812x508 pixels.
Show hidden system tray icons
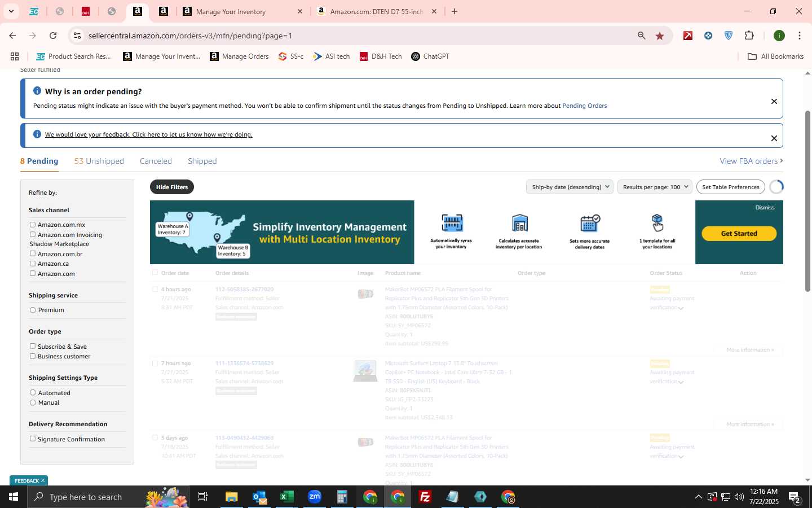tap(698, 497)
